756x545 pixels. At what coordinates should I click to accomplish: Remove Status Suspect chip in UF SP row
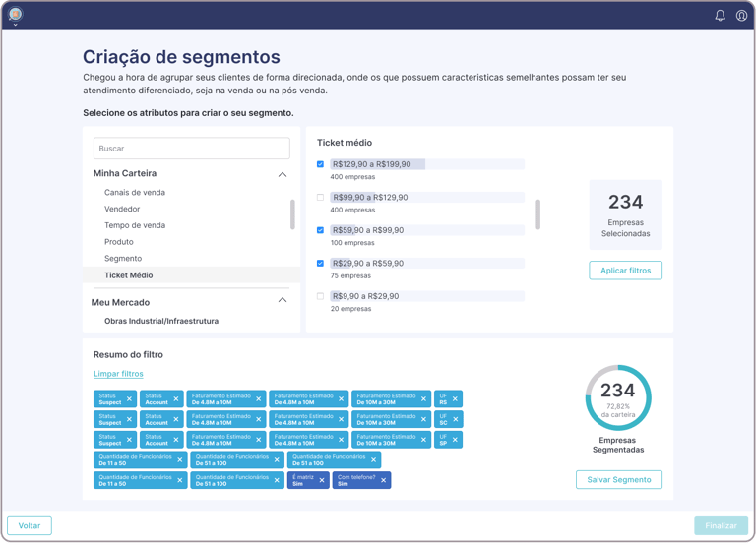[129, 440]
